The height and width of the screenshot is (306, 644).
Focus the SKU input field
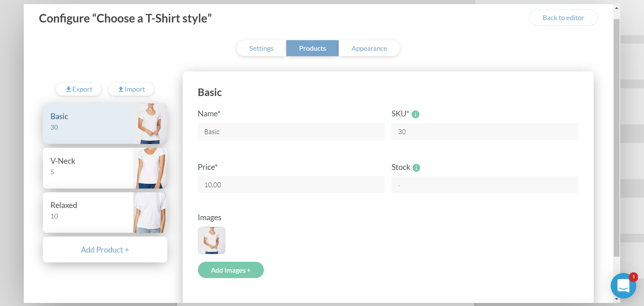[x=484, y=132]
